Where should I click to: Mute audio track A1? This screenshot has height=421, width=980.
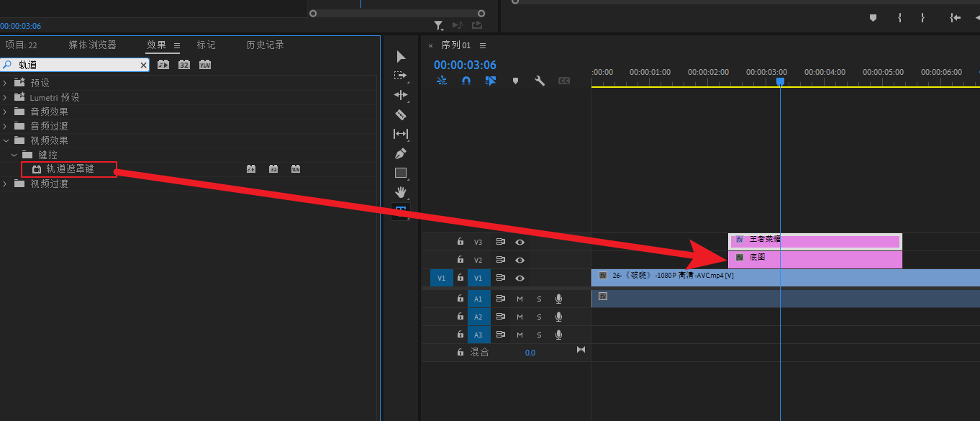click(x=520, y=299)
